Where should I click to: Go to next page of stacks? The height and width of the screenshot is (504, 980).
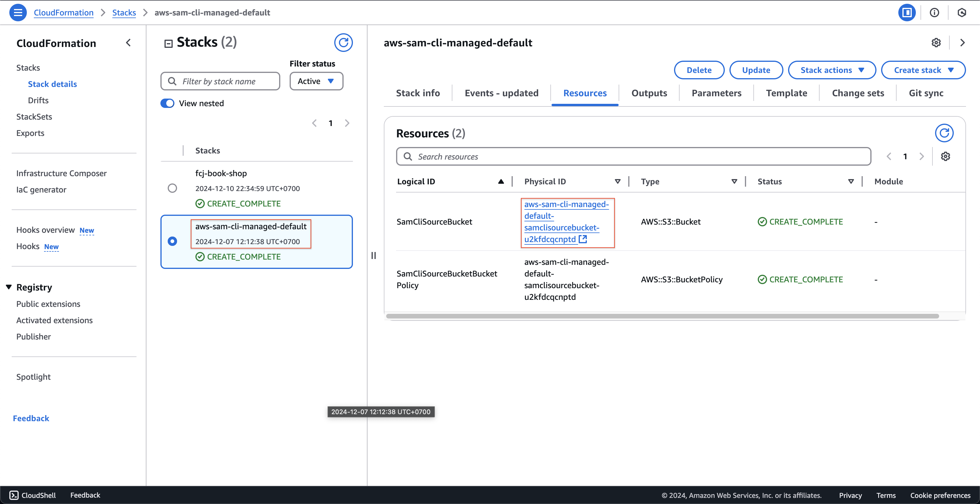tap(346, 123)
